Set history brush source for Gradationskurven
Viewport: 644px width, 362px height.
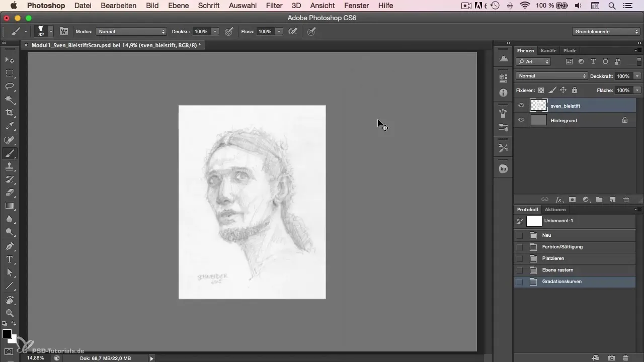pos(519,282)
